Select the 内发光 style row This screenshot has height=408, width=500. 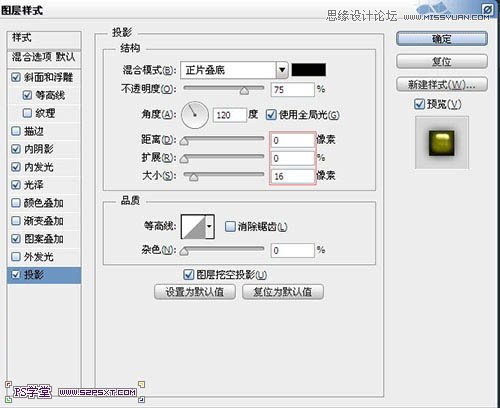[44, 167]
